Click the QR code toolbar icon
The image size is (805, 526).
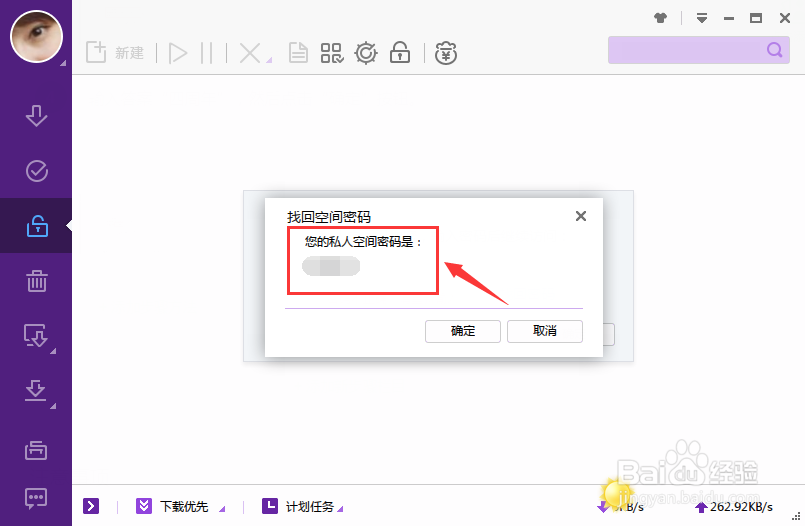[x=332, y=53]
